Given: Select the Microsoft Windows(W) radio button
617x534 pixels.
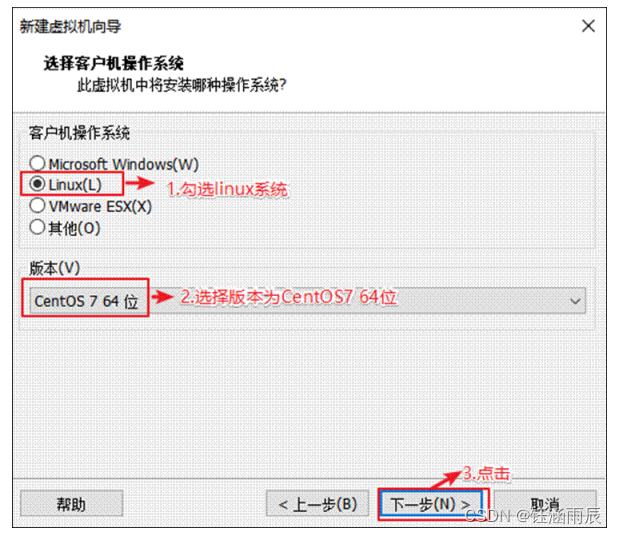Looking at the screenshot, I should click(x=37, y=163).
